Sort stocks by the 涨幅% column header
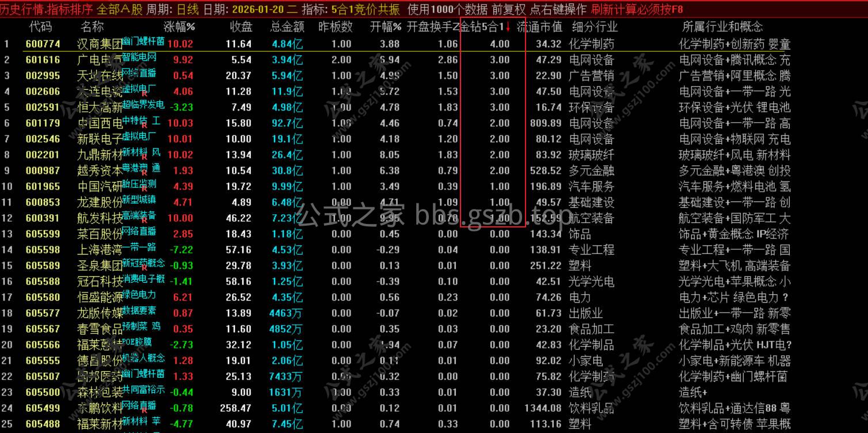The height and width of the screenshot is (433, 868). [x=180, y=26]
